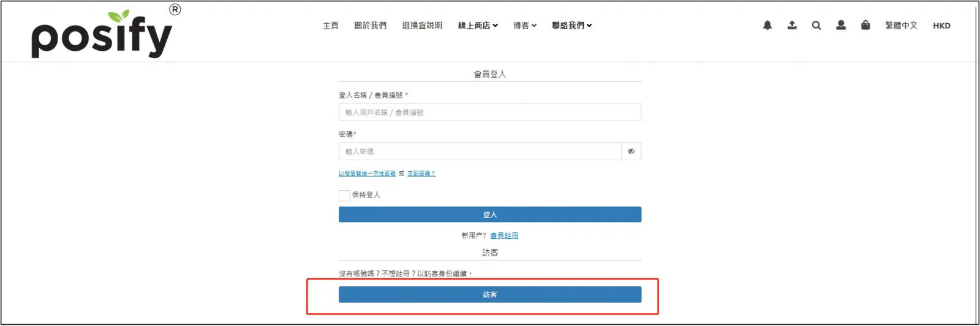Image resolution: width=980 pixels, height=326 pixels.
Task: Open the search magnifier icon
Action: click(816, 25)
